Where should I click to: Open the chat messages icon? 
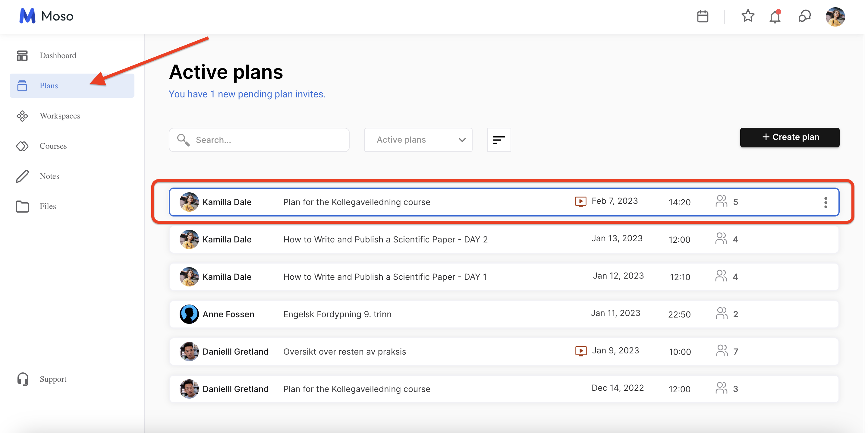click(x=804, y=16)
